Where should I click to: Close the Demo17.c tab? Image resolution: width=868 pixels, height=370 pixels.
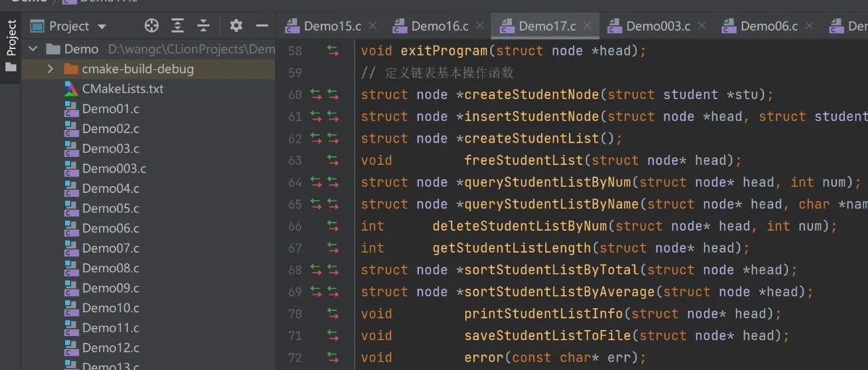pos(587,26)
